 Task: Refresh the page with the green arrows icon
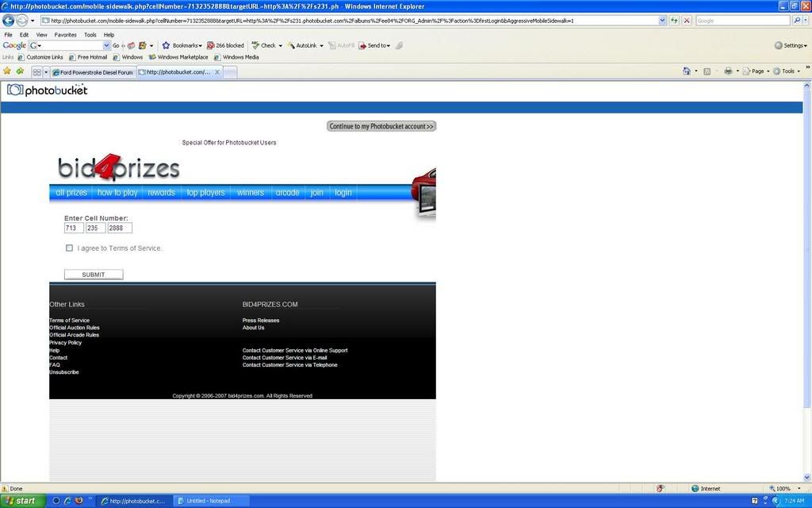674,21
